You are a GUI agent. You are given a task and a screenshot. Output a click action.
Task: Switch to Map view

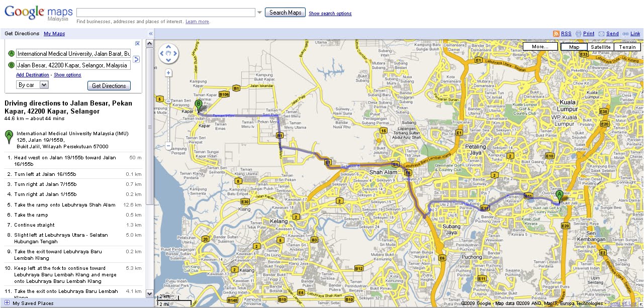pyautogui.click(x=574, y=47)
